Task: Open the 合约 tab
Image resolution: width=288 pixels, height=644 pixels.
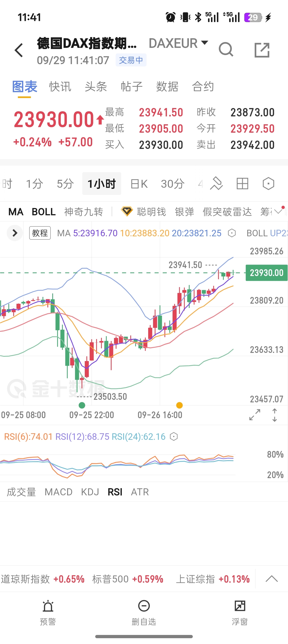Action: coord(203,87)
